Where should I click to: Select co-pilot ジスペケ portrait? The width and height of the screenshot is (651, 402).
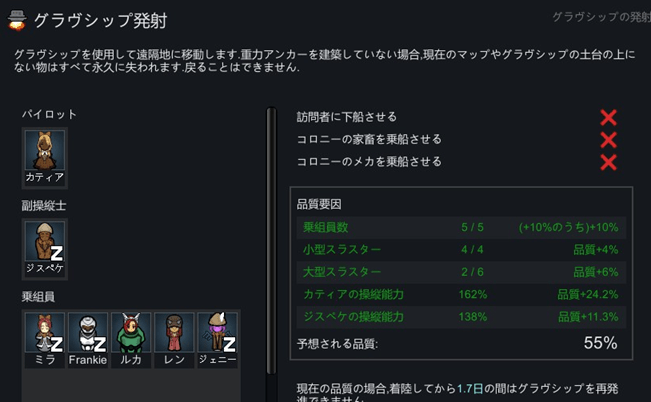(44, 244)
